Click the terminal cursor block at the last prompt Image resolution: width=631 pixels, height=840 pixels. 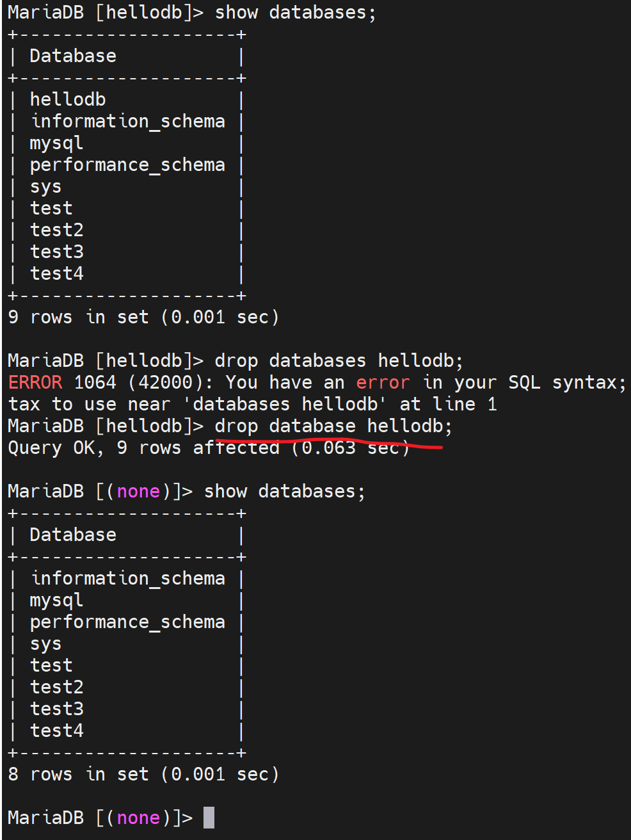click(x=209, y=818)
